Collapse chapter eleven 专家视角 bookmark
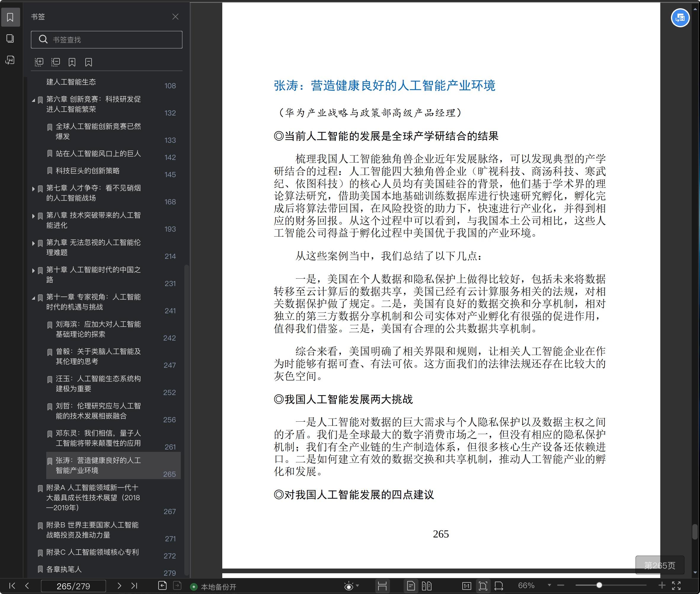Viewport: 700px width, 594px height. 33,298
